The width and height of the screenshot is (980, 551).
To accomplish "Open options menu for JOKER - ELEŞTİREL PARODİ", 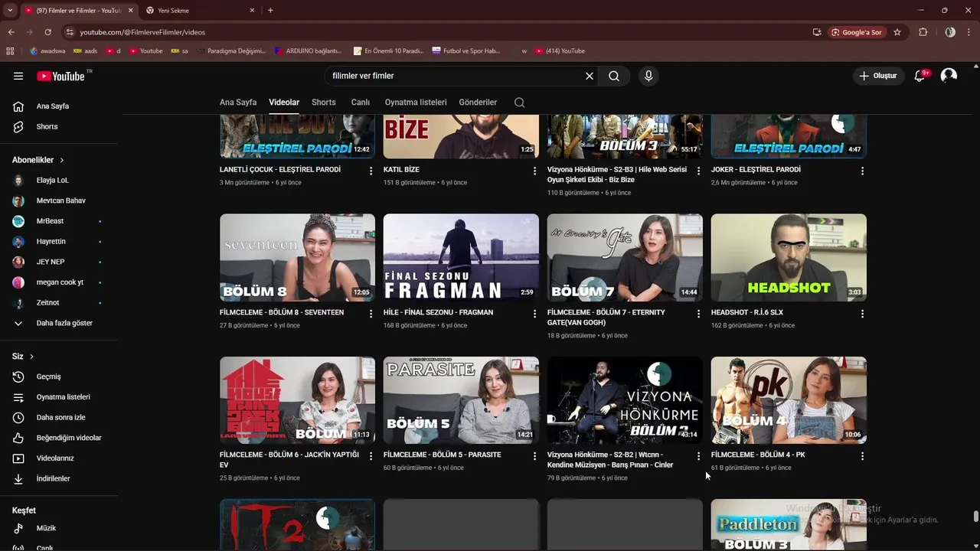I will (862, 171).
